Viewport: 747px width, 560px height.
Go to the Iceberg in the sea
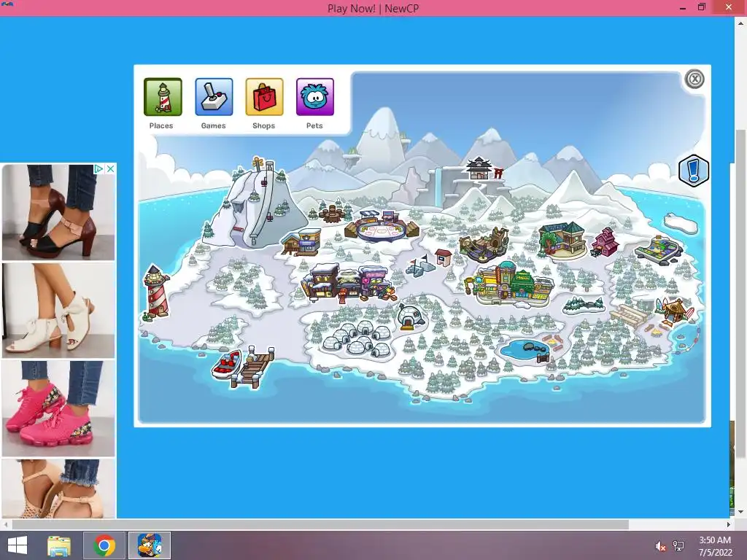coord(681,223)
